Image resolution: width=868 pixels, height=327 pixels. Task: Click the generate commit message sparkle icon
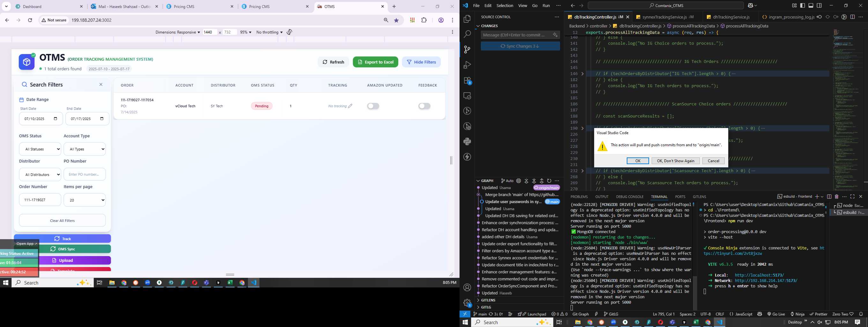(x=555, y=35)
